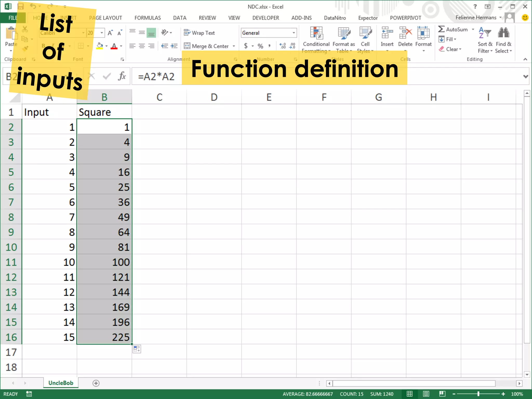This screenshot has height=399, width=532.
Task: Save workbook with the floppy icon
Action: pyautogui.click(x=21, y=6)
